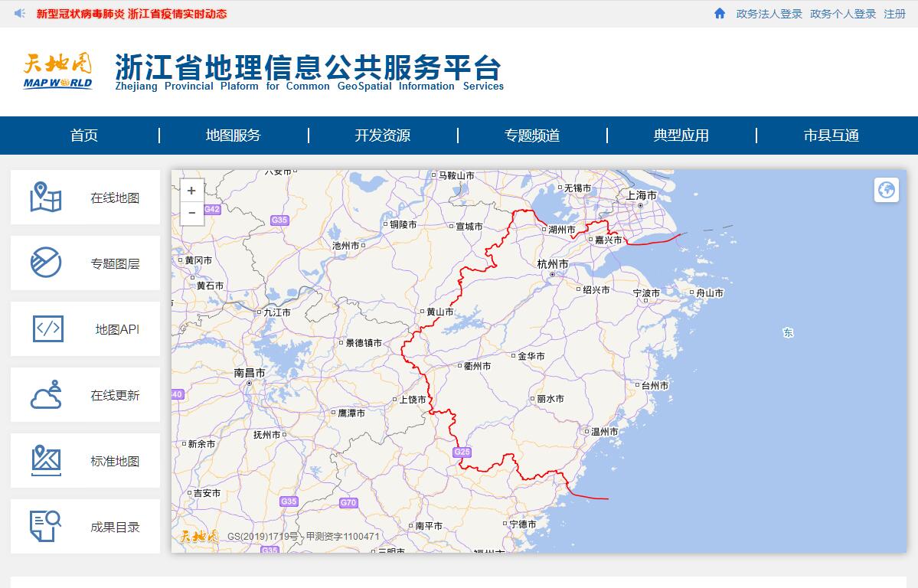Click the speaker announcement icon
Screen dimensions: 918x588
20,14
